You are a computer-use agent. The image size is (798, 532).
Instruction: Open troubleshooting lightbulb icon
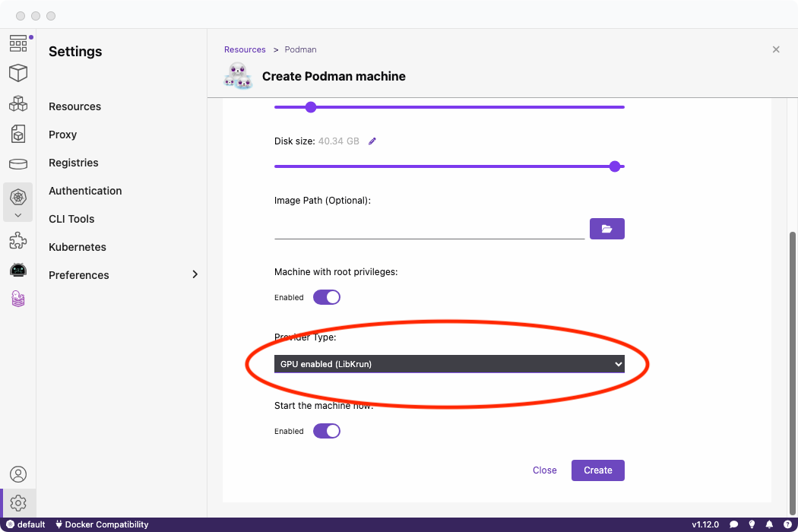(752, 524)
